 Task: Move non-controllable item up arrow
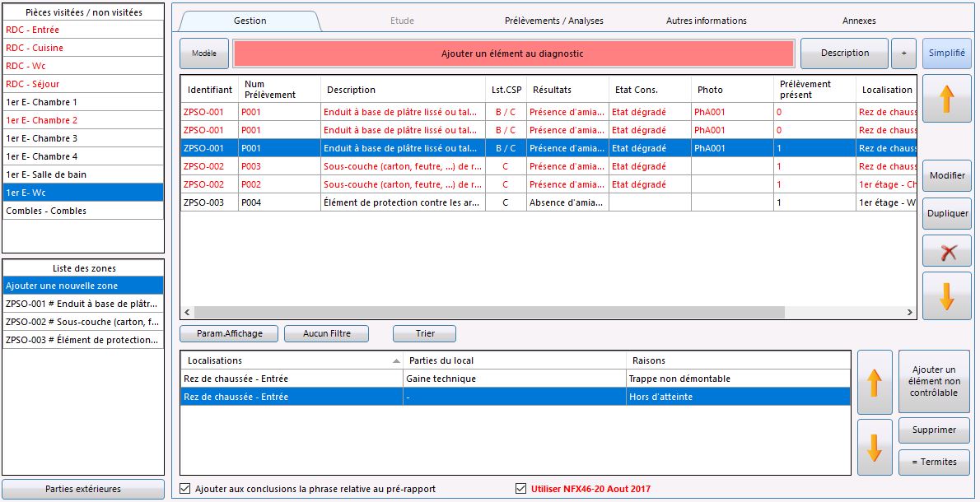pos(875,382)
